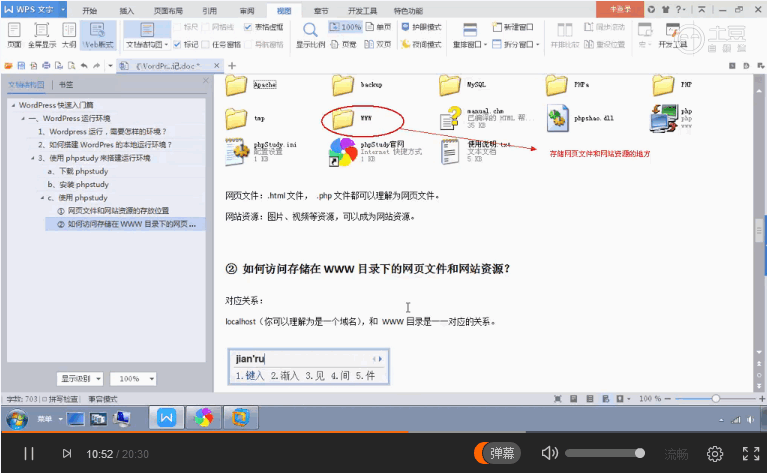This screenshot has height=473, width=767.
Task: Mute the video player speaker icon
Action: (550, 453)
